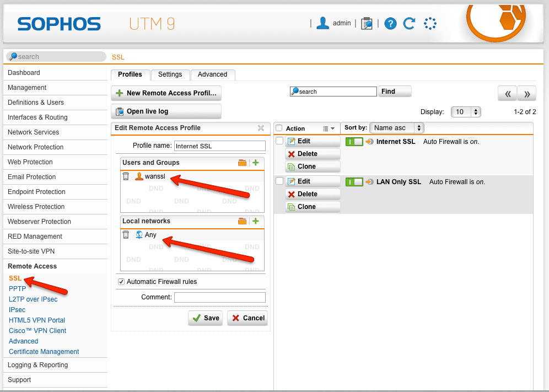This screenshot has height=392, width=549.
Task: Open Certificate Management link
Action: [x=44, y=352]
